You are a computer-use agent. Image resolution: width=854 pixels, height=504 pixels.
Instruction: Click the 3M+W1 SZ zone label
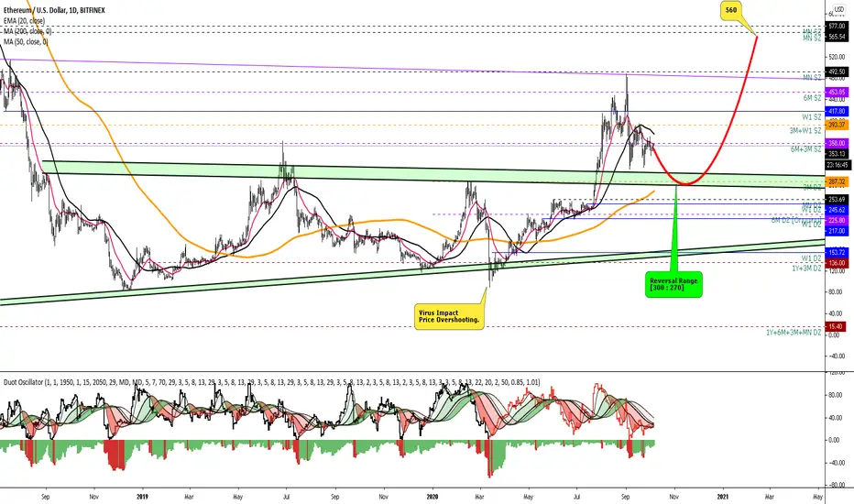click(x=805, y=131)
